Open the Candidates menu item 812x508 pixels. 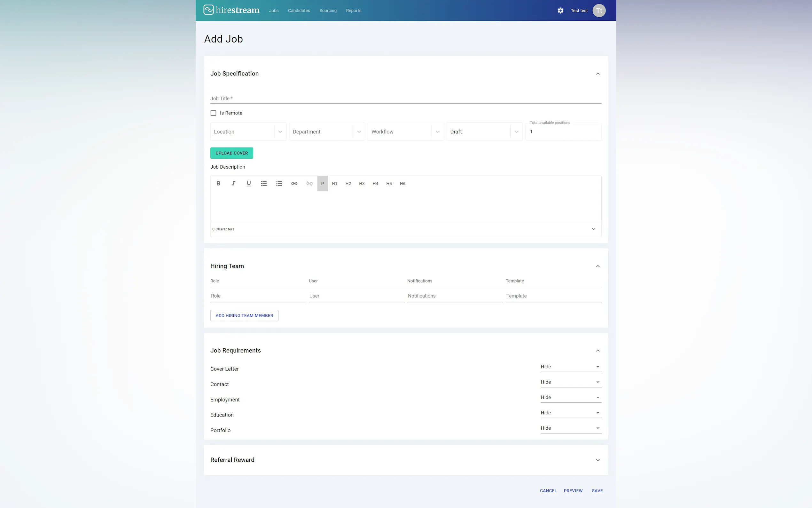299,11
